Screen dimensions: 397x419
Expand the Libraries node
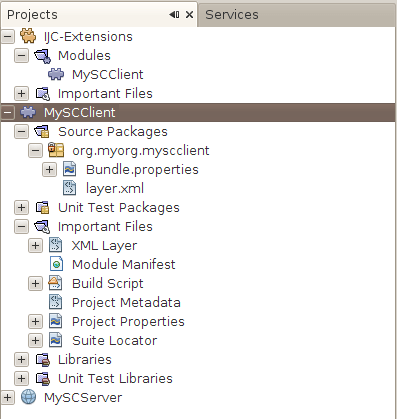21,360
